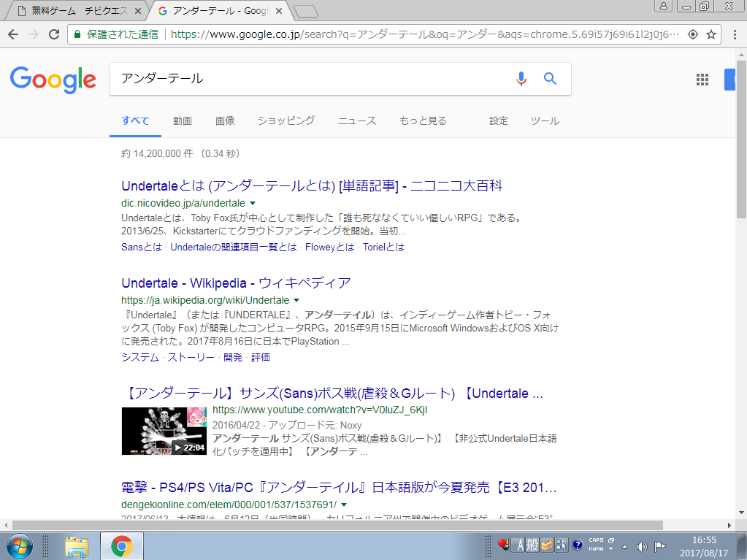Toggle the IME conversion mode '般' button
Screen dimensions: 747x560
(x=533, y=545)
